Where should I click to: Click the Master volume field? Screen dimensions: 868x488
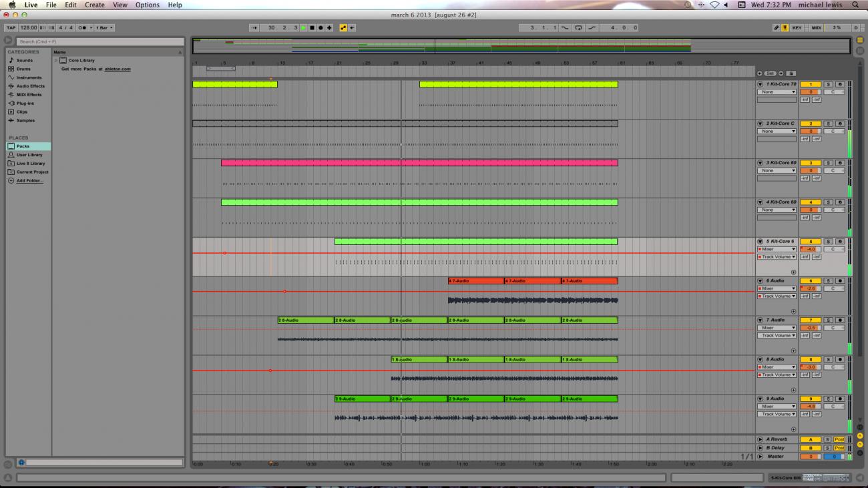pyautogui.click(x=810, y=457)
